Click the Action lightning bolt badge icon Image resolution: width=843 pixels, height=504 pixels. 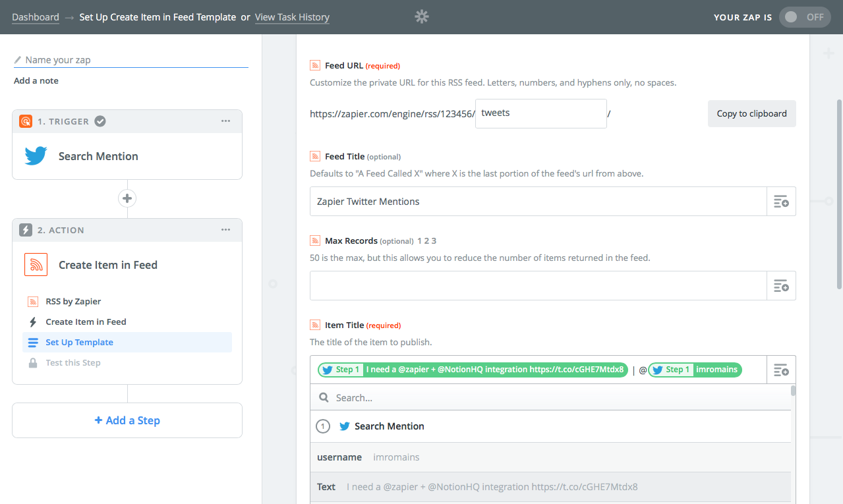tap(26, 230)
